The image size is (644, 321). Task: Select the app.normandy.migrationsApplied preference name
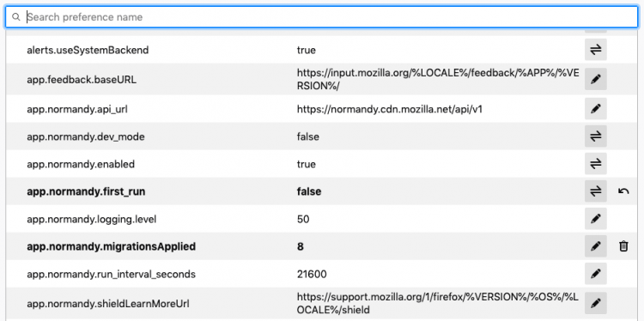111,246
